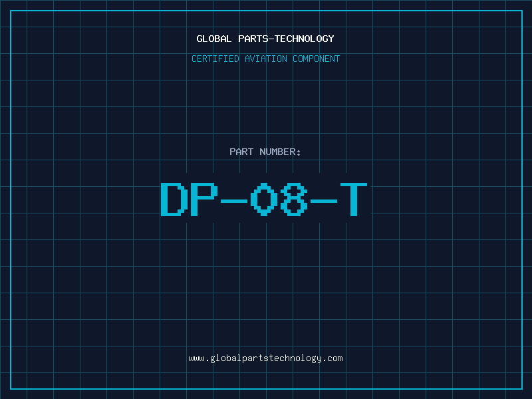This screenshot has height=399, width=532.
Task: Select the word AVIATION in the subtitle
Action: [266, 59]
